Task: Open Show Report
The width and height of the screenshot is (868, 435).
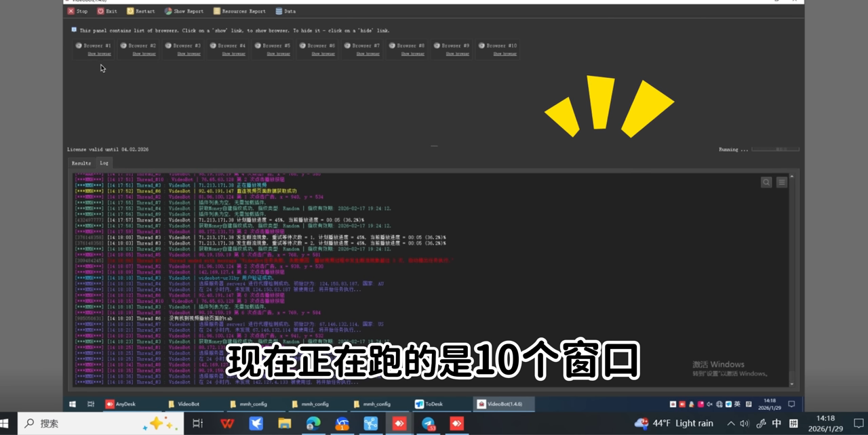Action: [x=184, y=11]
